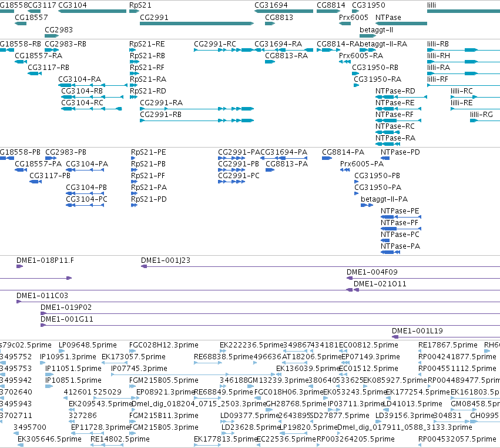Viewport: 500px width, 448px height.
Task: Click the CG18557 gene label
Action: pos(31,17)
